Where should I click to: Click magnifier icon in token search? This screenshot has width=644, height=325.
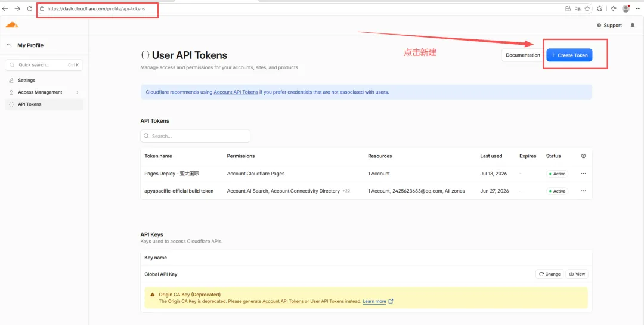[147, 136]
